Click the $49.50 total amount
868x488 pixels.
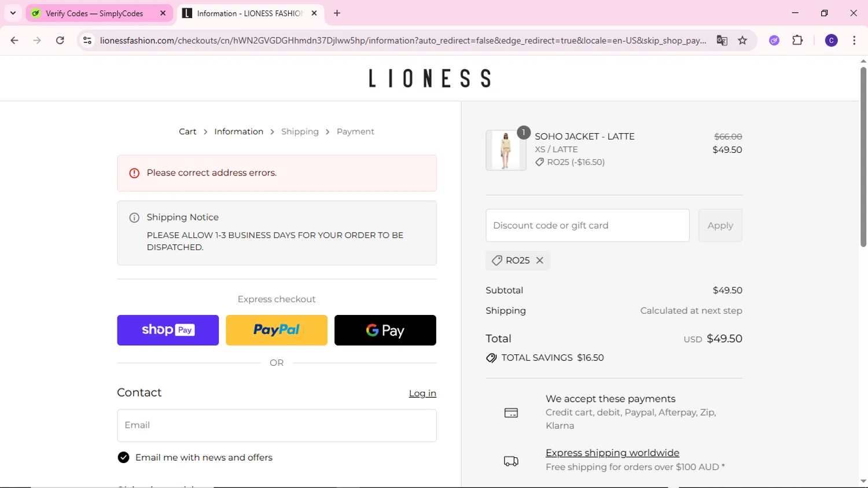(x=724, y=339)
